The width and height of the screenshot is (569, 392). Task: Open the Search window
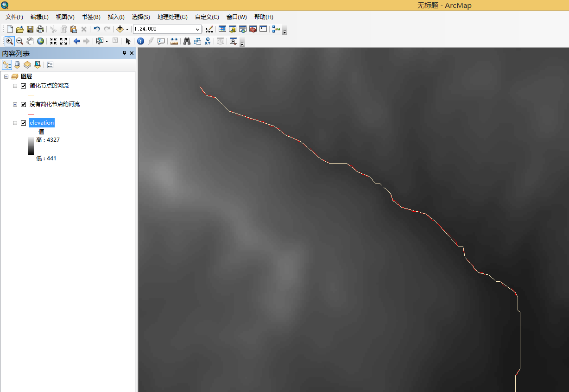click(x=243, y=29)
